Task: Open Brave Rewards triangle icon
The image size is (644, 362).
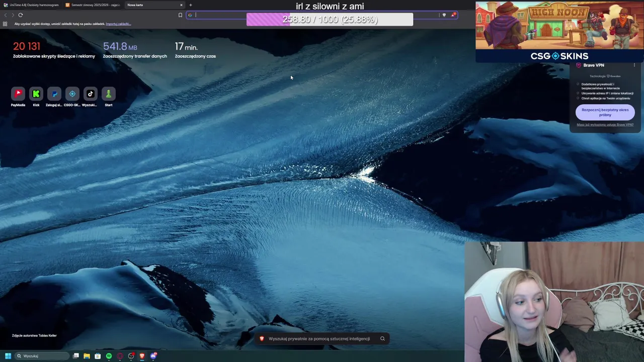Action: click(x=453, y=15)
